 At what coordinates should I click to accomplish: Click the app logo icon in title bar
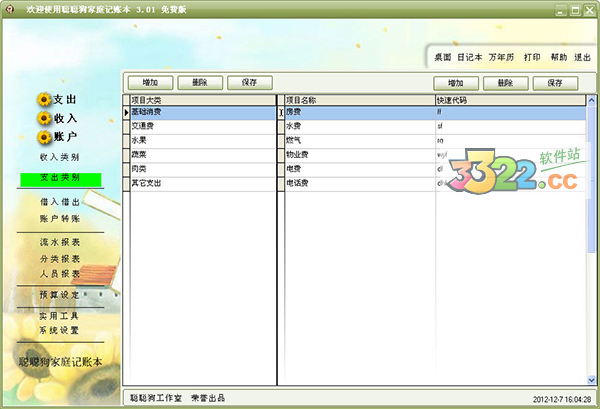pyautogui.click(x=10, y=9)
